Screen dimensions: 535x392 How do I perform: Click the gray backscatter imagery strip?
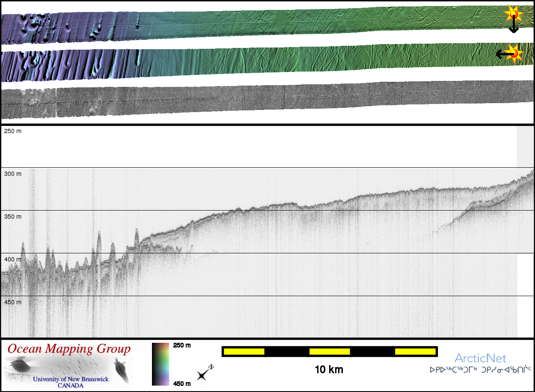(265, 101)
